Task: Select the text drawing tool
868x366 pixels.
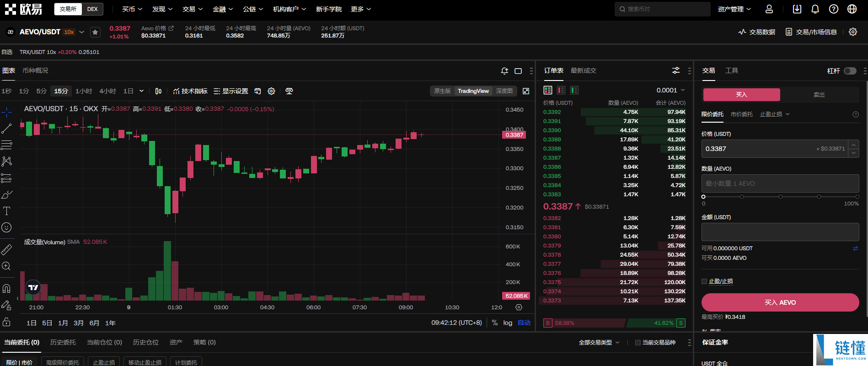Action: [6, 211]
